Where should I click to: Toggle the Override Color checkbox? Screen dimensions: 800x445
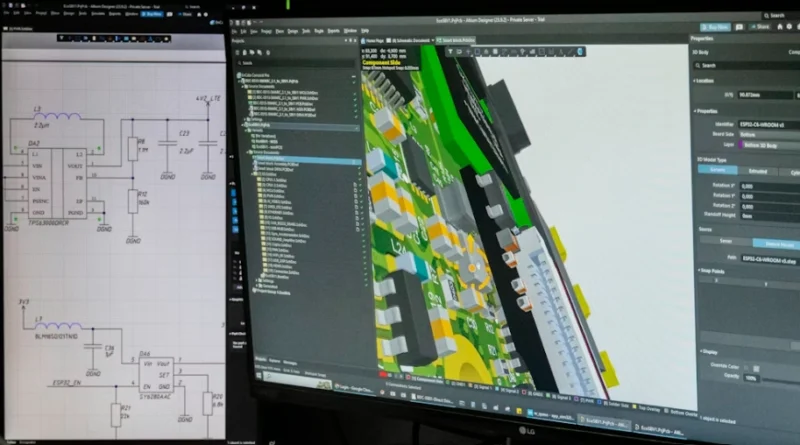tap(746, 367)
